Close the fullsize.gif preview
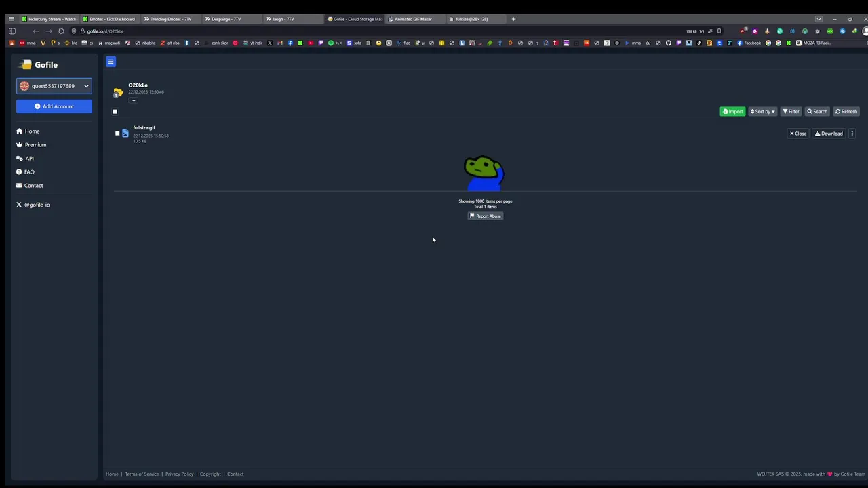The width and height of the screenshot is (868, 488). 798,134
